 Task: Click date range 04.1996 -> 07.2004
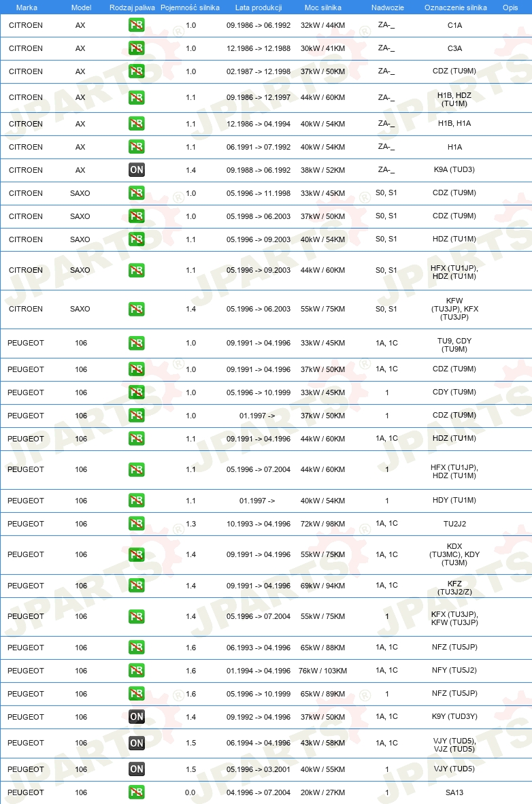[x=259, y=792]
